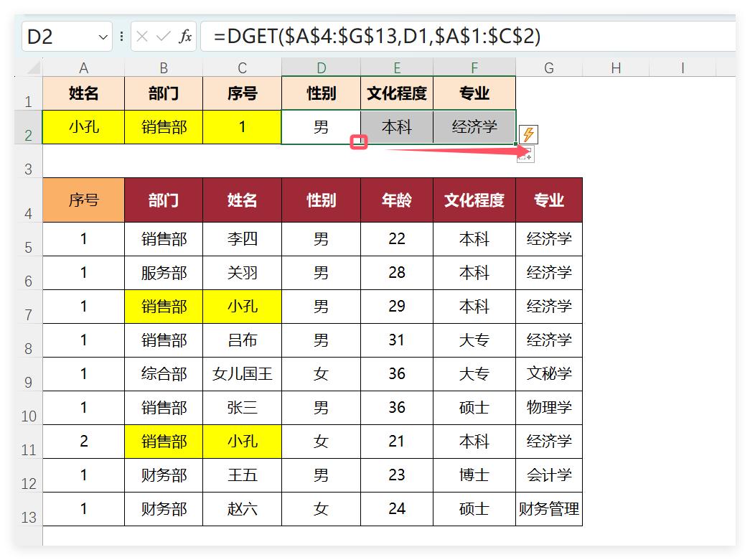Click the 物理学 major cell
750x560 pixels.
(x=548, y=408)
